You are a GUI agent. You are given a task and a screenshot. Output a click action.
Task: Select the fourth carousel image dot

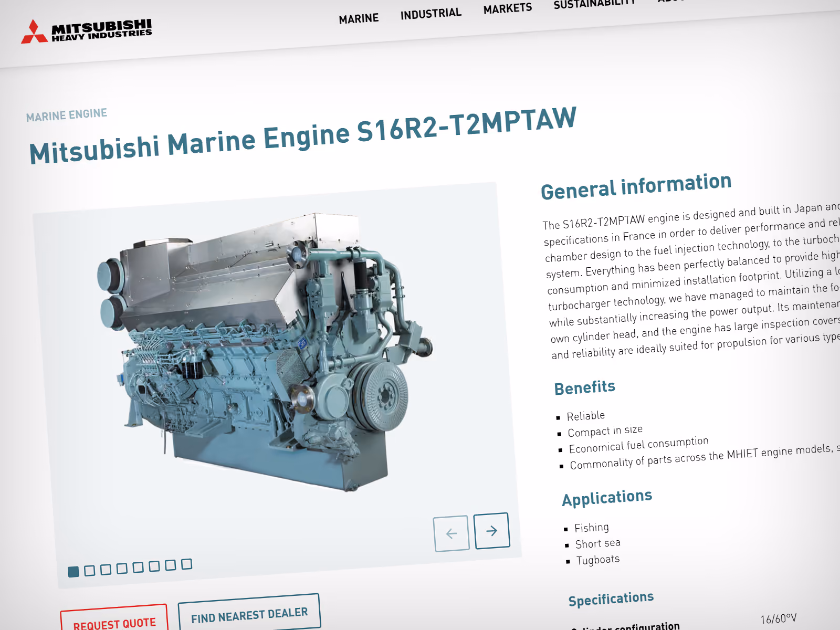tap(122, 569)
